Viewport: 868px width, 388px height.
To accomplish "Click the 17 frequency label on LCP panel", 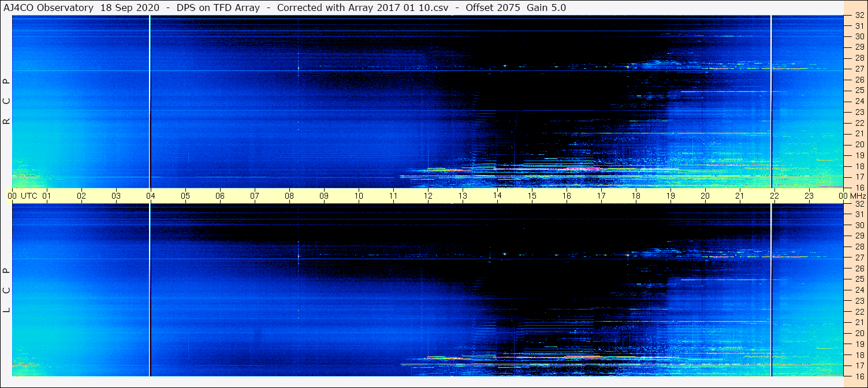I will point(859,365).
